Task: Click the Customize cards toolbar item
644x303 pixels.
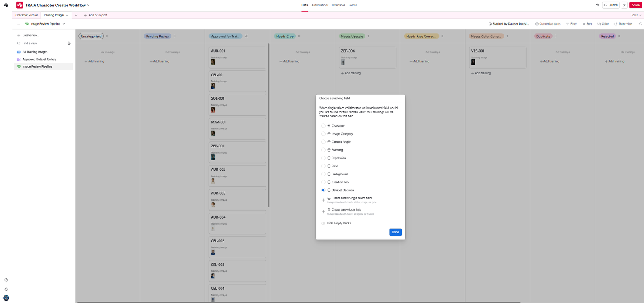Action: pyautogui.click(x=548, y=24)
